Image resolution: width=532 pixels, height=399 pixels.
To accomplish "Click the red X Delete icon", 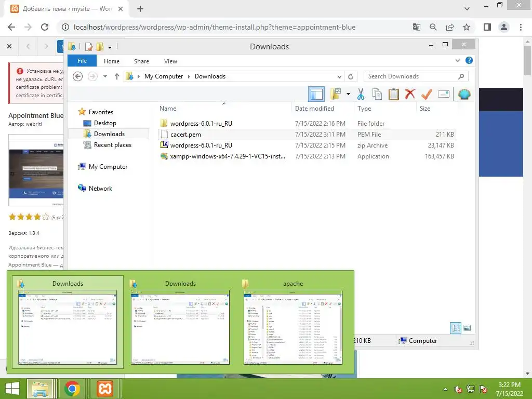I will [410, 94].
